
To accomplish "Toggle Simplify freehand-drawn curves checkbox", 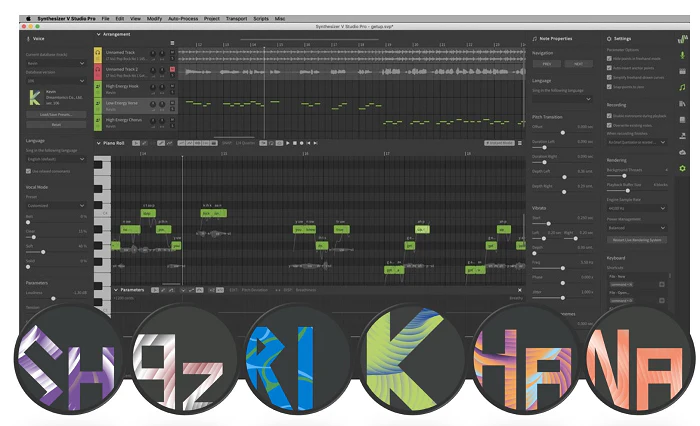I will click(x=609, y=77).
